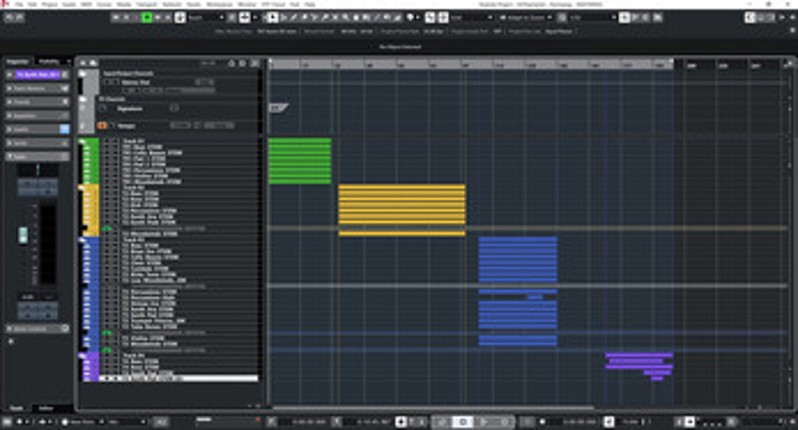Click the quantize icon before quantize preset
Viewport: 798px width, 430px height.
(x=561, y=17)
